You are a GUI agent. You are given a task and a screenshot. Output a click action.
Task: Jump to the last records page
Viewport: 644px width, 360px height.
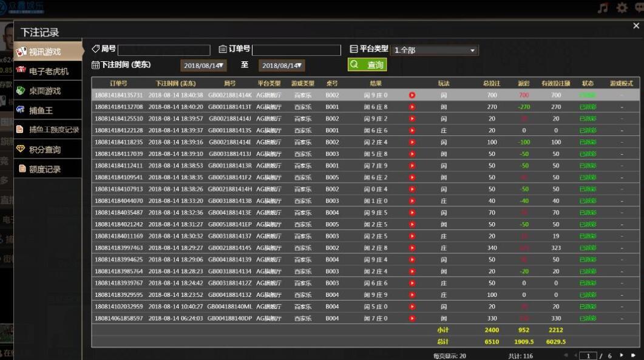click(633, 355)
